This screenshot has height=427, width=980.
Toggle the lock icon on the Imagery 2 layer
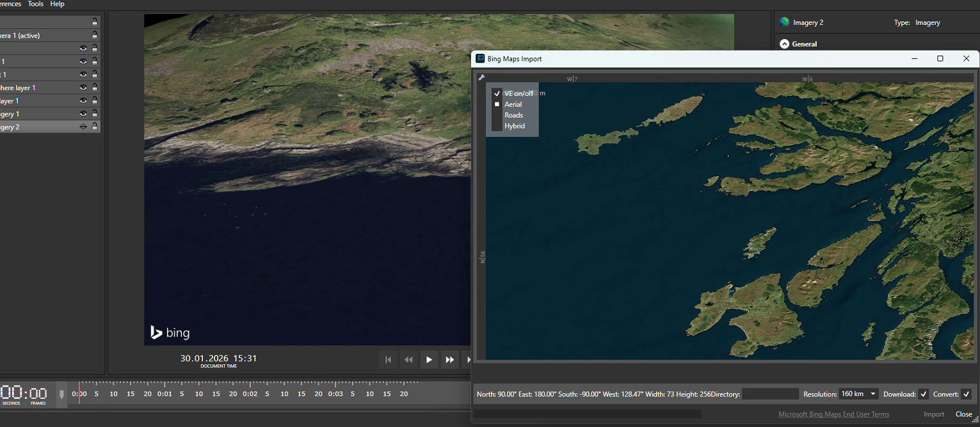pos(95,127)
